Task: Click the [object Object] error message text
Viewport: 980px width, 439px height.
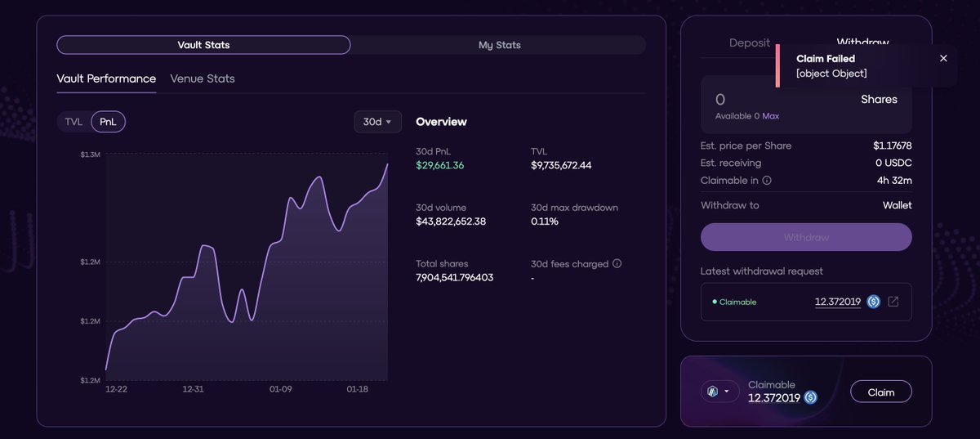Action: tap(831, 74)
